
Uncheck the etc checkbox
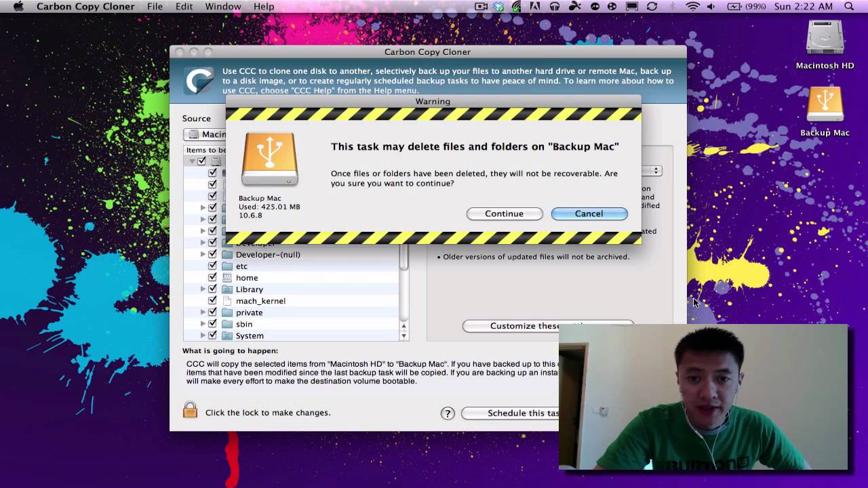tap(212, 266)
